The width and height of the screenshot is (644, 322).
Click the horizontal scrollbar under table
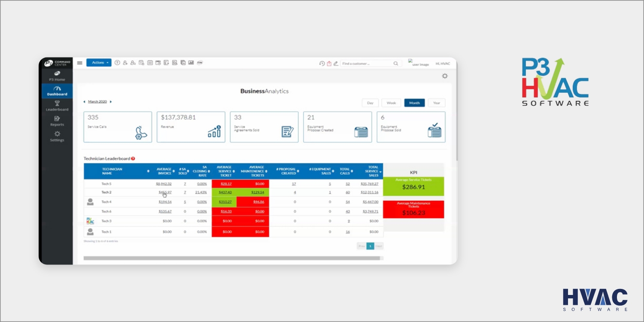[x=232, y=258]
